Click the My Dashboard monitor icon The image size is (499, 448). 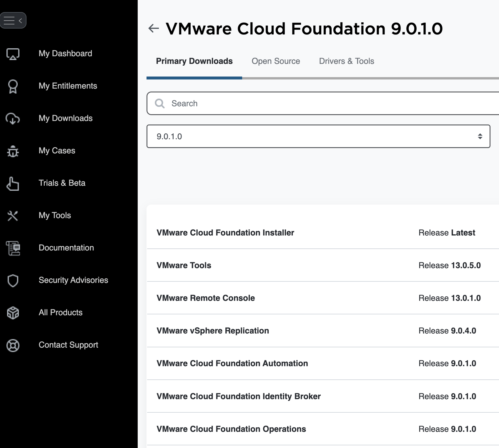pos(13,54)
